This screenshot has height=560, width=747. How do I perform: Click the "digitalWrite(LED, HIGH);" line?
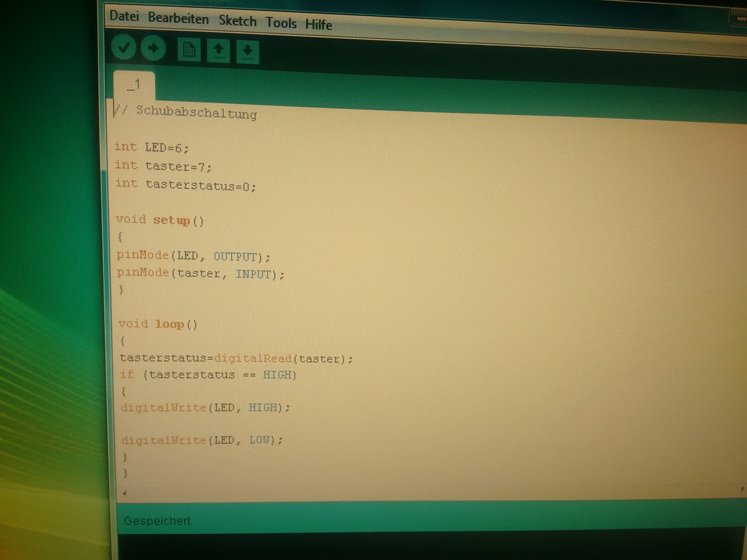(205, 408)
